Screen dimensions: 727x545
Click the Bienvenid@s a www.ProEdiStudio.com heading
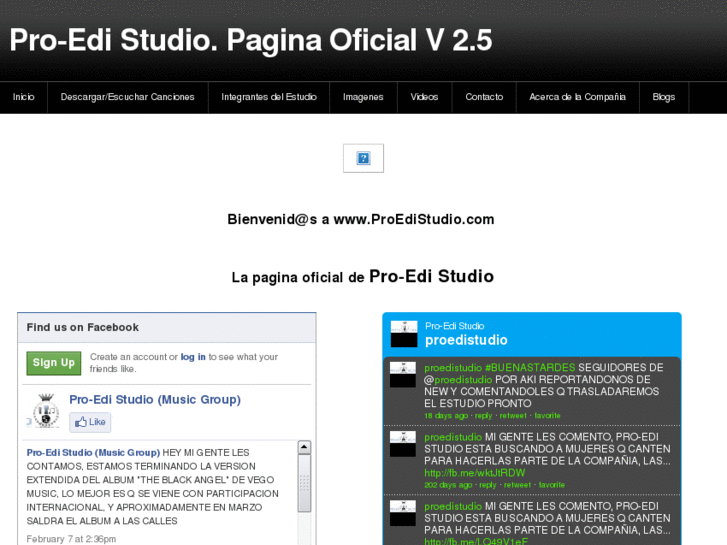(361, 219)
